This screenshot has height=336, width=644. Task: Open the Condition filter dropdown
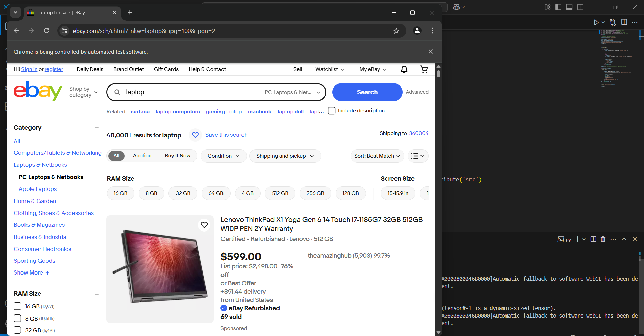click(x=224, y=156)
